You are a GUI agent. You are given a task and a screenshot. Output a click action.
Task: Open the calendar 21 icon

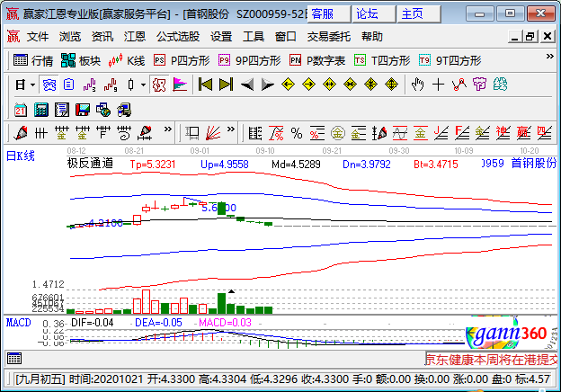tap(21, 110)
